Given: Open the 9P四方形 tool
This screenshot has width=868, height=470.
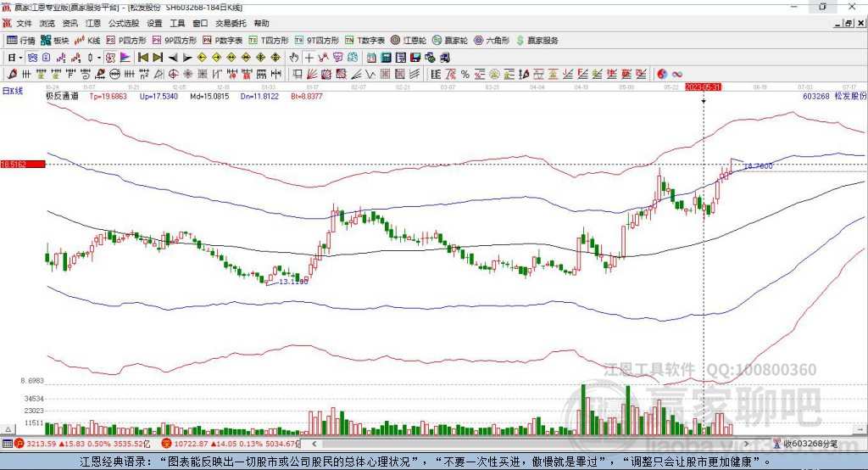Looking at the screenshot, I should tap(175, 41).
